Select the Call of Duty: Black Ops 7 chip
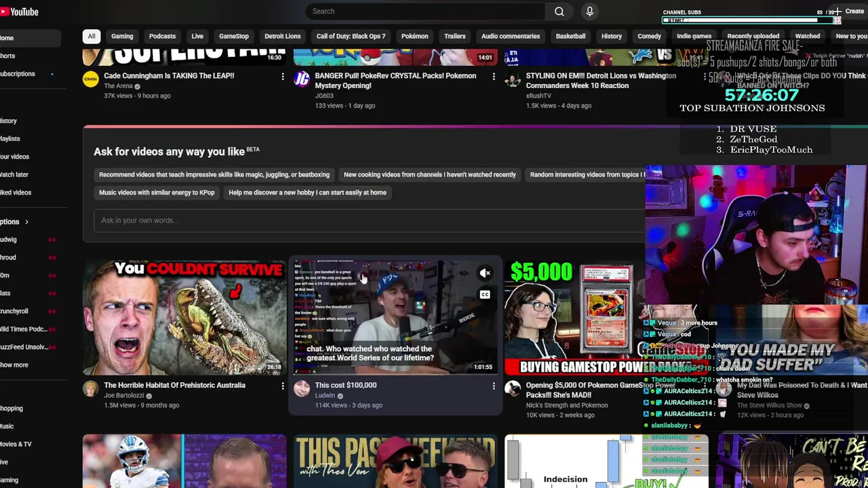This screenshot has height=488, width=868. pos(351,36)
